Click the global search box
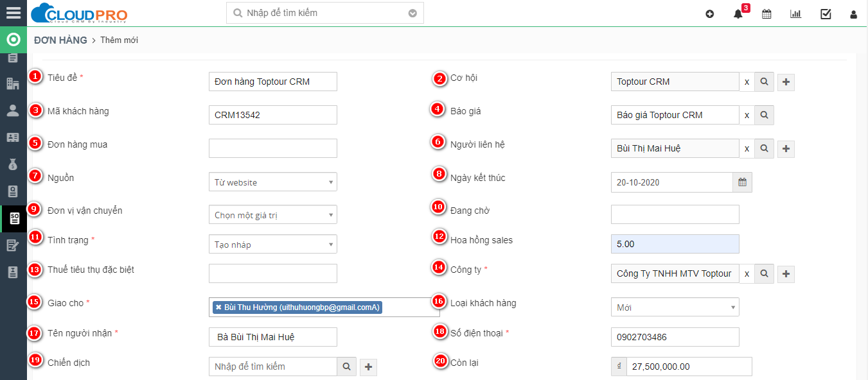The width and height of the screenshot is (868, 380). coord(325,13)
